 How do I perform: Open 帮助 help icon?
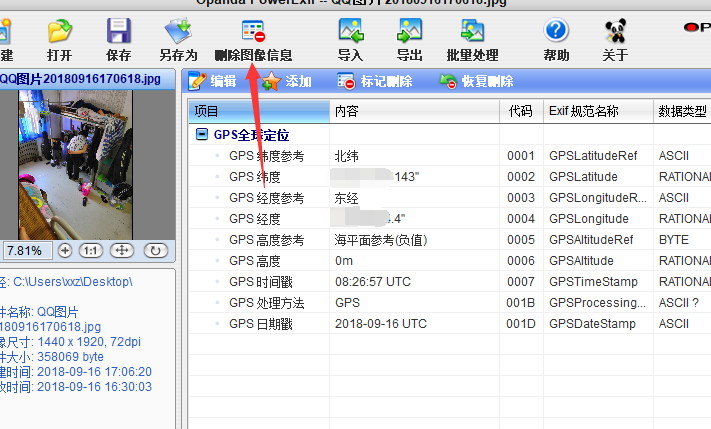point(556,39)
